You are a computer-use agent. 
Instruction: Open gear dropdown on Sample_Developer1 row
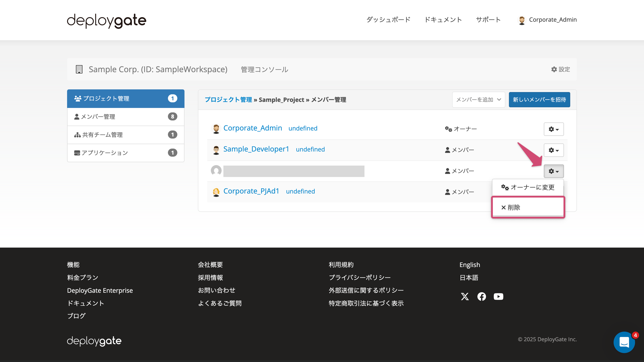(554, 150)
